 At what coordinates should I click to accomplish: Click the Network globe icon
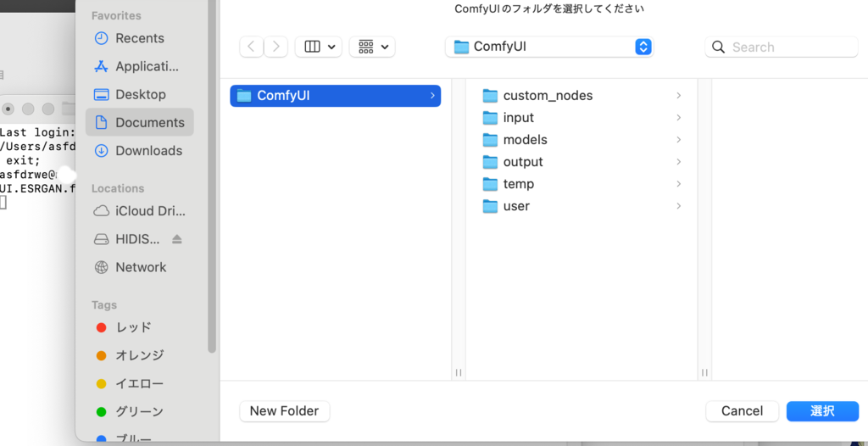click(102, 267)
